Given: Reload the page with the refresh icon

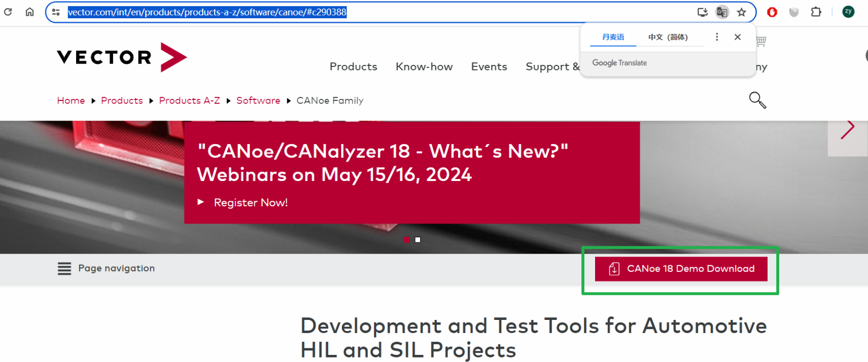Looking at the screenshot, I should point(8,12).
